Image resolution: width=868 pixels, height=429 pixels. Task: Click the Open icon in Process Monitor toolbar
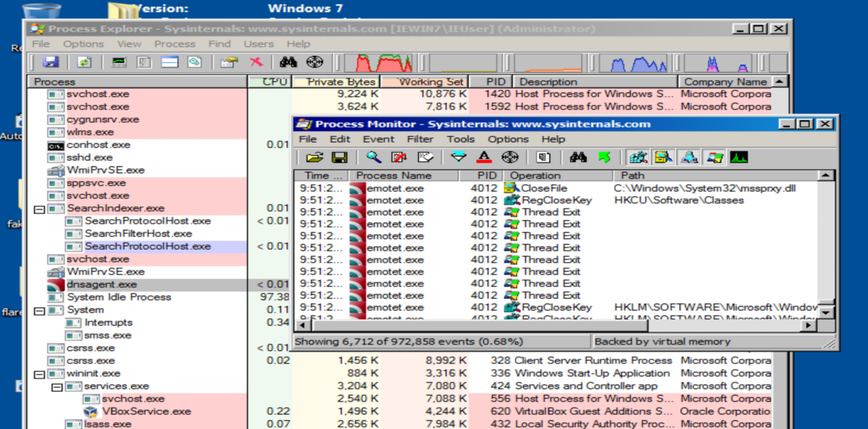[x=314, y=157]
